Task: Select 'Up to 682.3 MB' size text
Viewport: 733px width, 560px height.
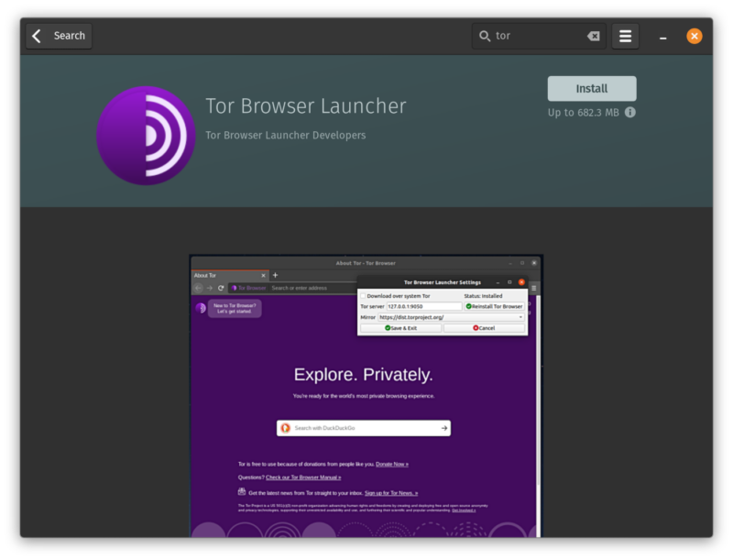Action: (584, 113)
